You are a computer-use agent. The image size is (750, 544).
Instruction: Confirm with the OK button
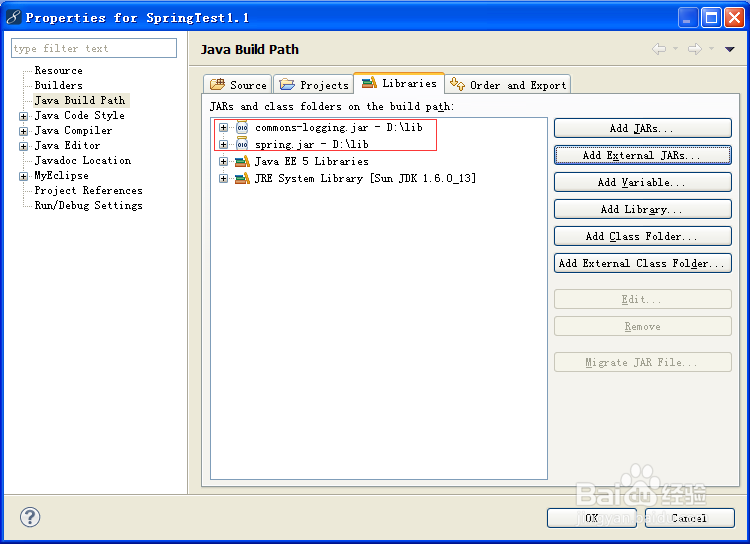[592, 518]
